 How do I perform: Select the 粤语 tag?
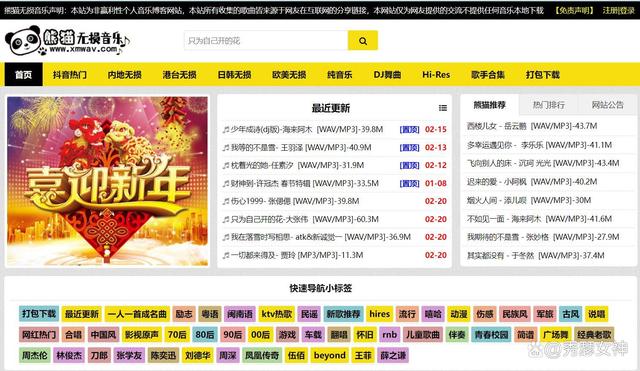pos(210,313)
